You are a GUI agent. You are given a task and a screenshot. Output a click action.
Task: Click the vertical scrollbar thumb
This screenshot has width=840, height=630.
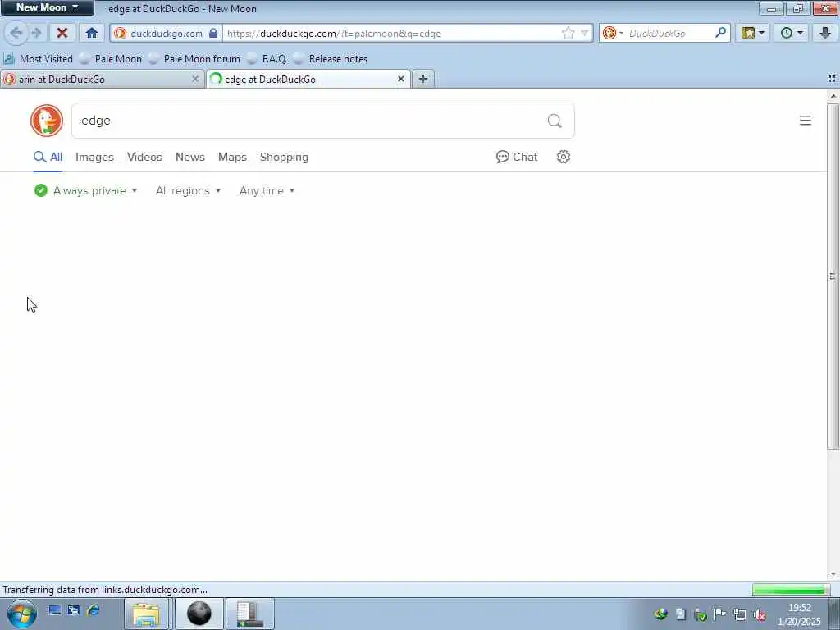tap(833, 276)
